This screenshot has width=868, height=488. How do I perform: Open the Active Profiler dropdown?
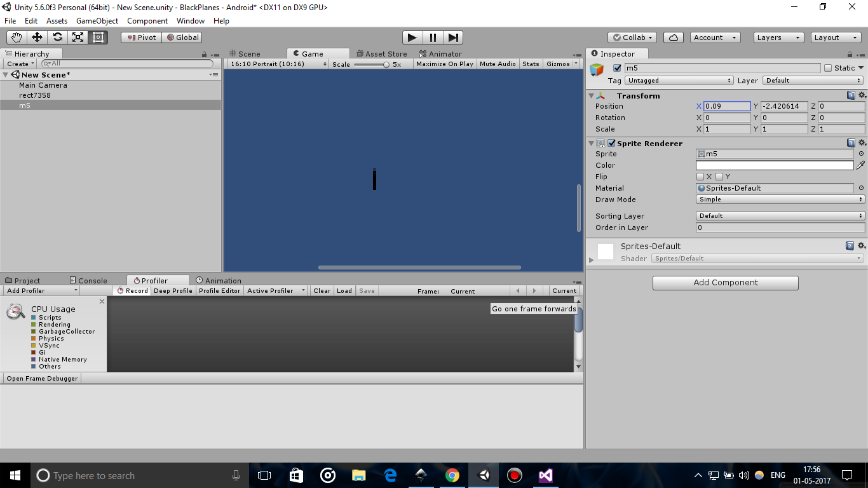[276, 290]
